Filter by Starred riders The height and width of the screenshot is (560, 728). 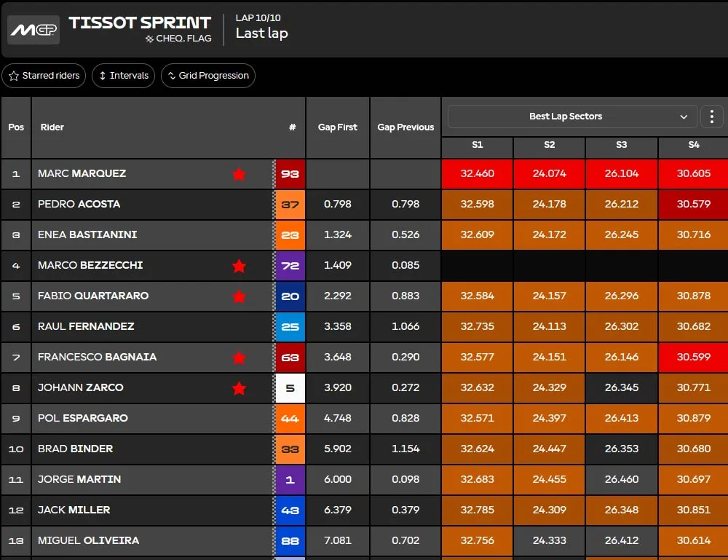44,76
